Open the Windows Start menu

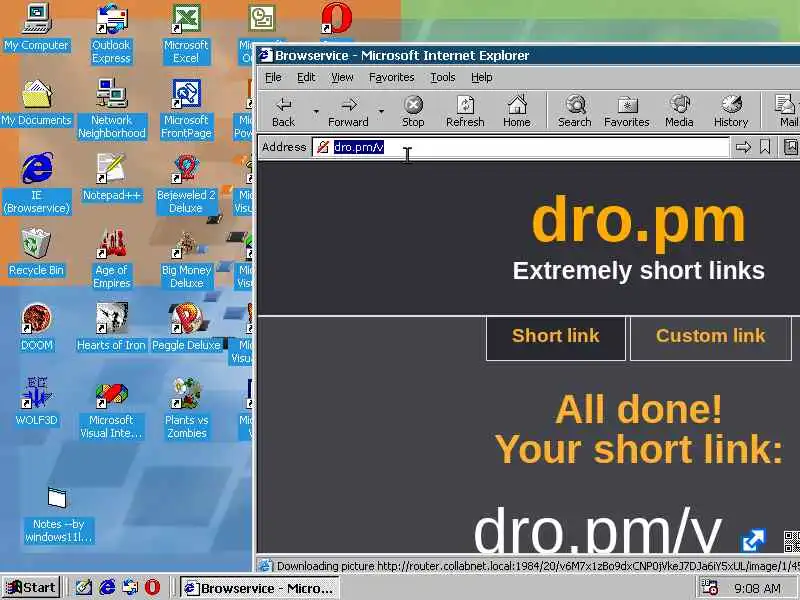(31, 588)
